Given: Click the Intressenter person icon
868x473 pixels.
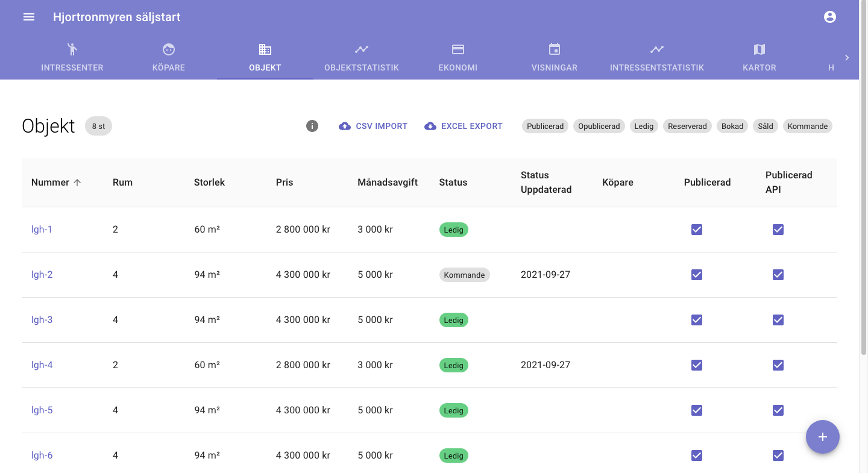Looking at the screenshot, I should 72,49.
